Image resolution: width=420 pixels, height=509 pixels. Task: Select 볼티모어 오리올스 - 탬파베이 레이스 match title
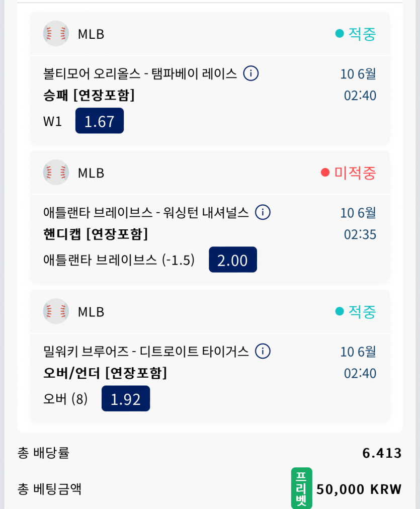point(140,74)
